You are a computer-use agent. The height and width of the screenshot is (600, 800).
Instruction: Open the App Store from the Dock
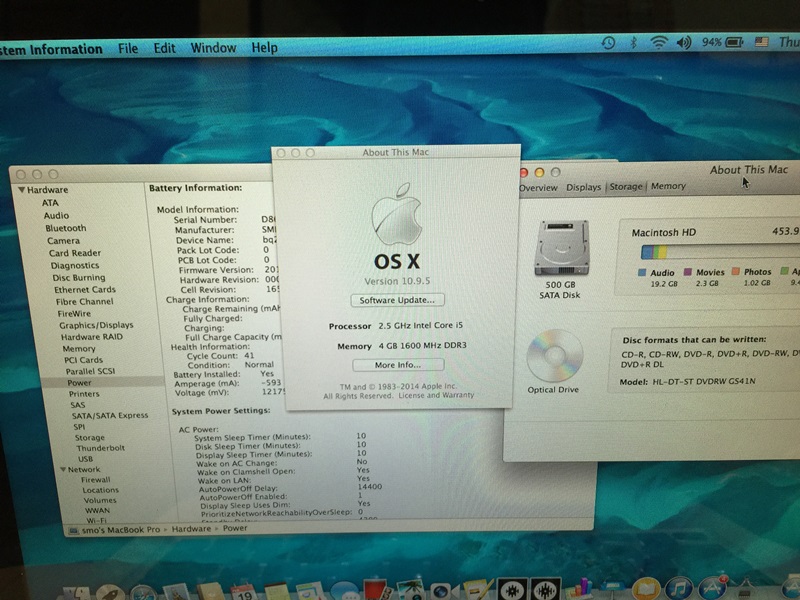pyautogui.click(x=712, y=588)
